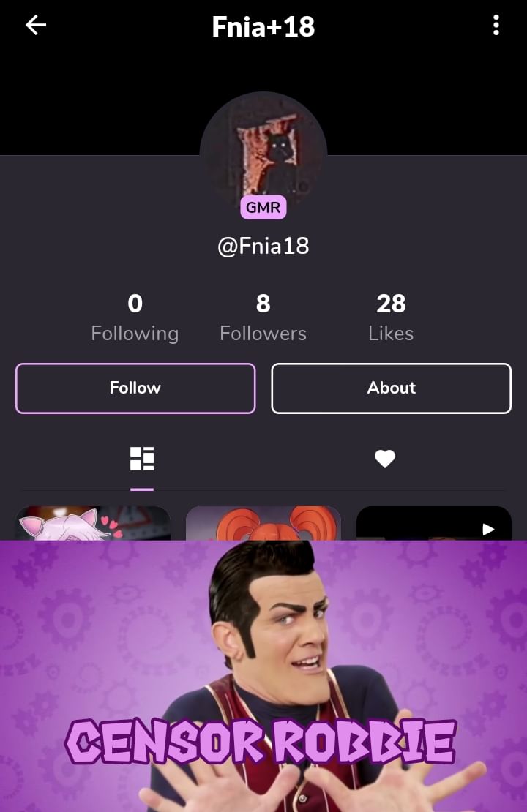Open the Fnia18 profile avatar

(x=263, y=154)
